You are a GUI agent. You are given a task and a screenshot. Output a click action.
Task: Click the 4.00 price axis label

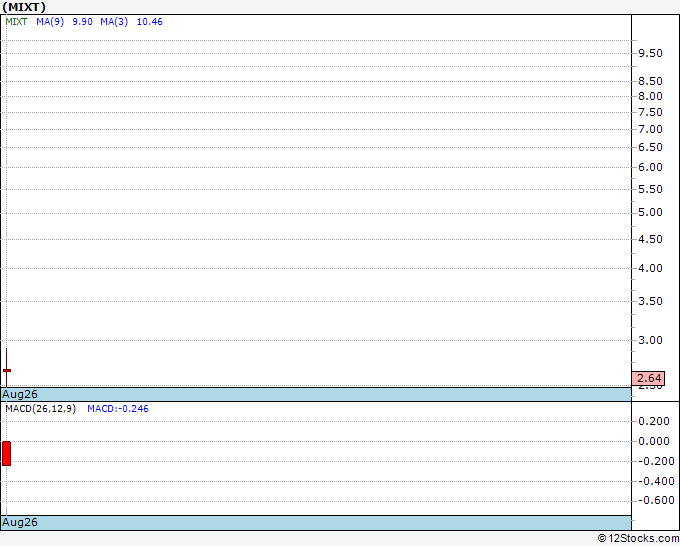point(651,268)
